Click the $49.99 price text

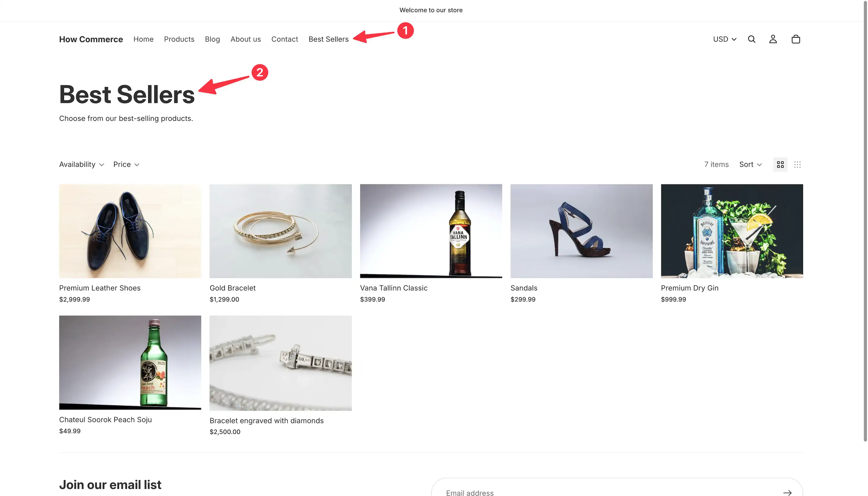click(x=70, y=431)
